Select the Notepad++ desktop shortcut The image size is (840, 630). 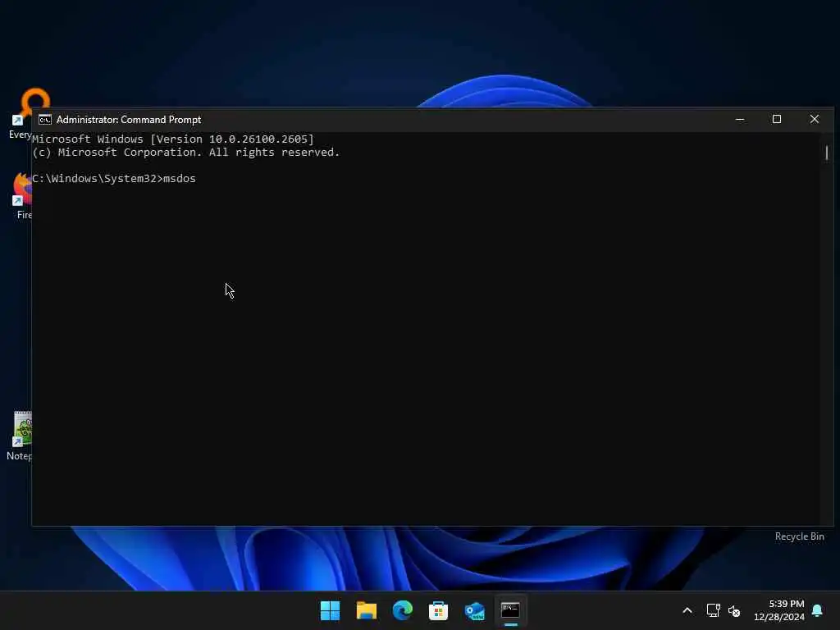point(20,436)
